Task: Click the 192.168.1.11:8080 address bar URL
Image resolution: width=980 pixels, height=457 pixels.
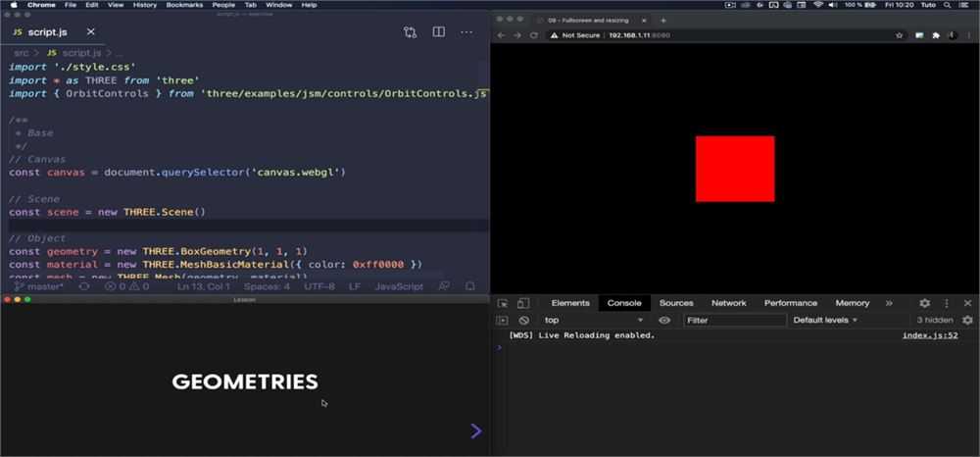Action: pos(639,35)
